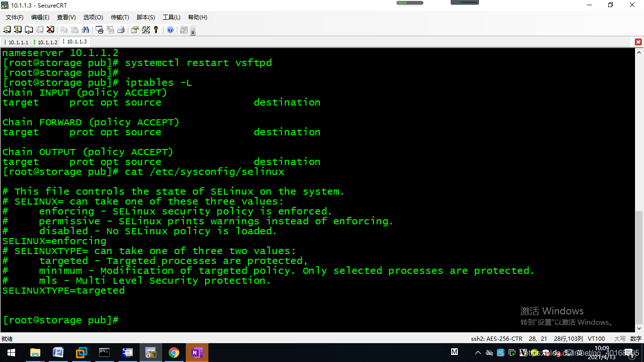The height and width of the screenshot is (362, 644).
Task: Switch to the 10.1.1.1 session tab
Action: (x=17, y=42)
